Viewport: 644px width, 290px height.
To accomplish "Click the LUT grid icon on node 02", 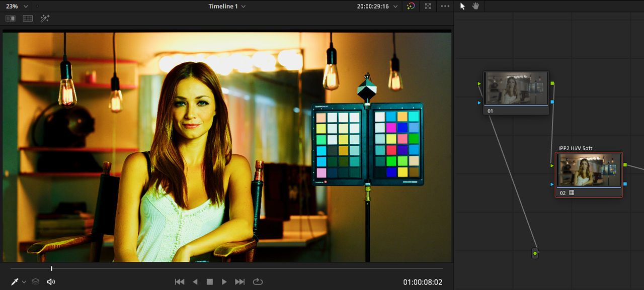I will pyautogui.click(x=572, y=192).
